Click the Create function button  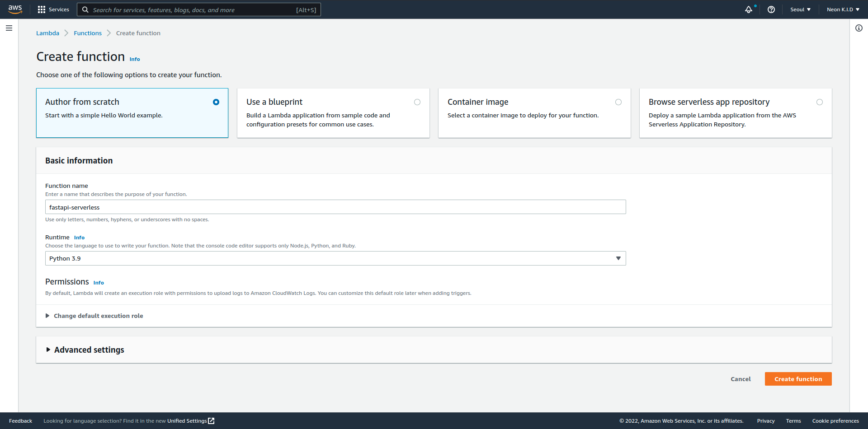798,379
